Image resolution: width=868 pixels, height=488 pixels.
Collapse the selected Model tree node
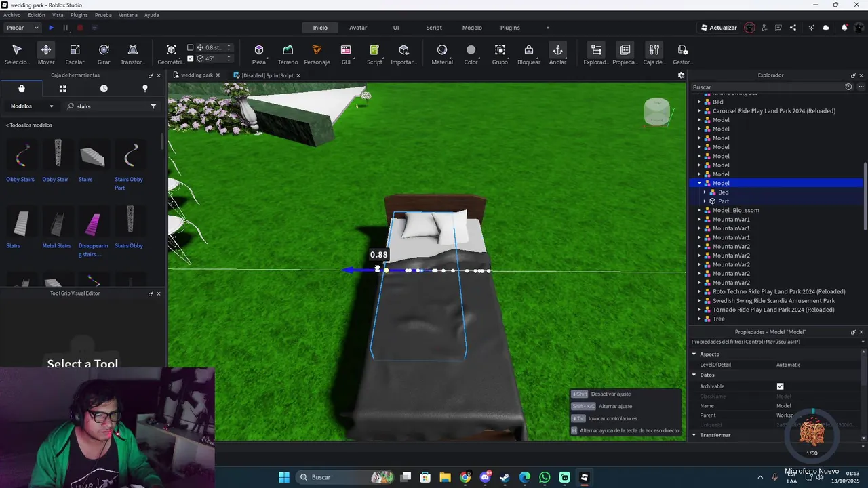tap(699, 183)
